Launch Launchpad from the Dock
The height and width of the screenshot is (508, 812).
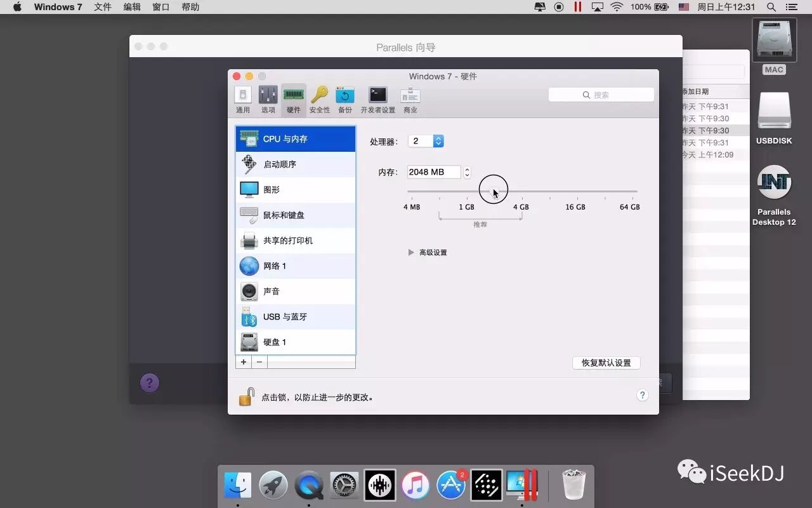pyautogui.click(x=273, y=486)
